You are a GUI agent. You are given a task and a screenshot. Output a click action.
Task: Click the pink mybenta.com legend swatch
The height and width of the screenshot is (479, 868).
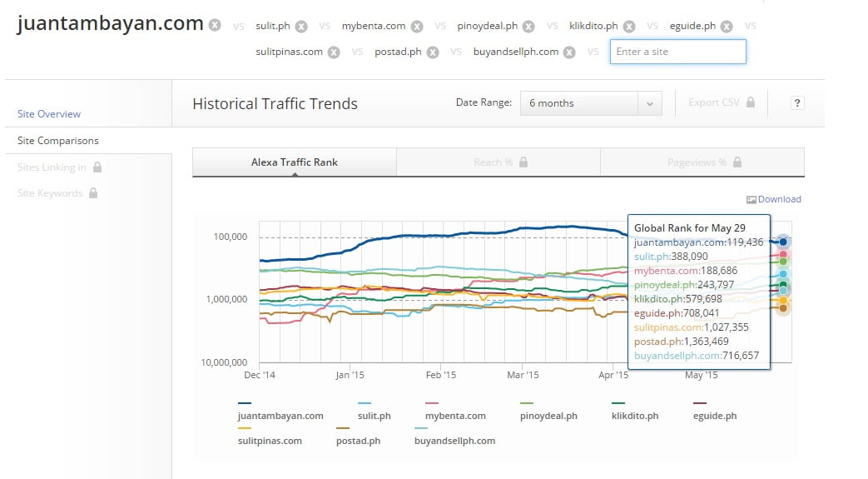(431, 403)
